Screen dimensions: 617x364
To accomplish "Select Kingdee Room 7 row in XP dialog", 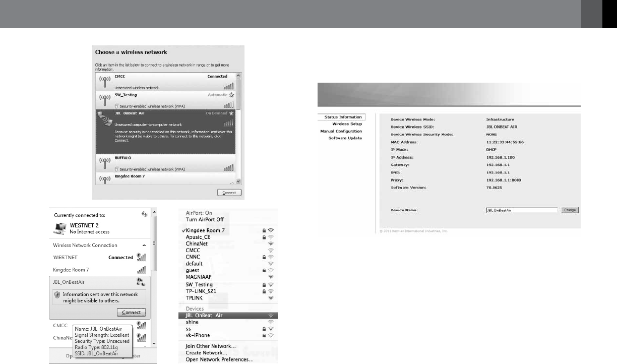I will [165, 178].
